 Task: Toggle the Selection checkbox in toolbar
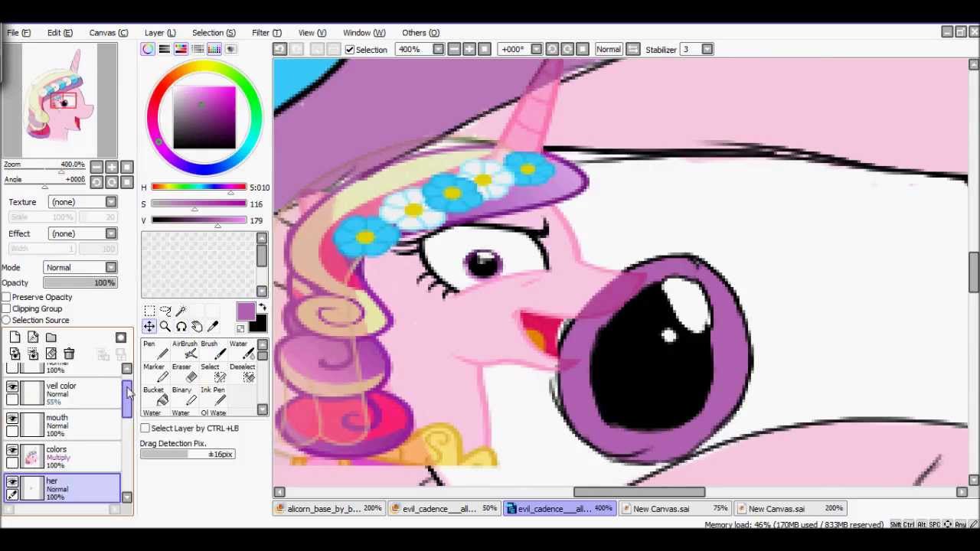click(x=350, y=50)
